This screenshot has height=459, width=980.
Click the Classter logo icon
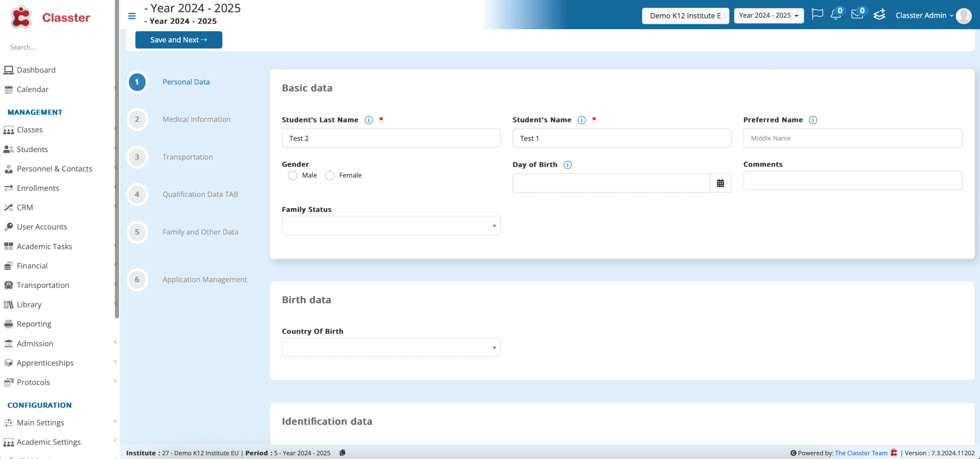pyautogui.click(x=21, y=17)
